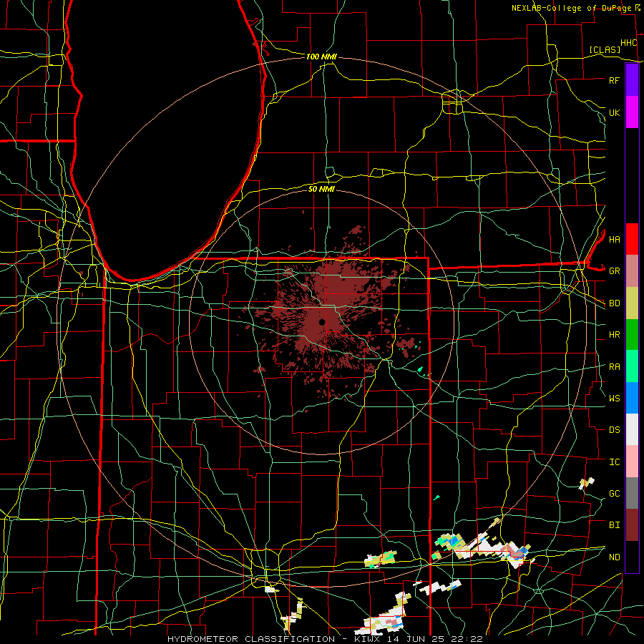644x644 pixels.
Task: Click the dark red BI swatch
Action: 632,525
